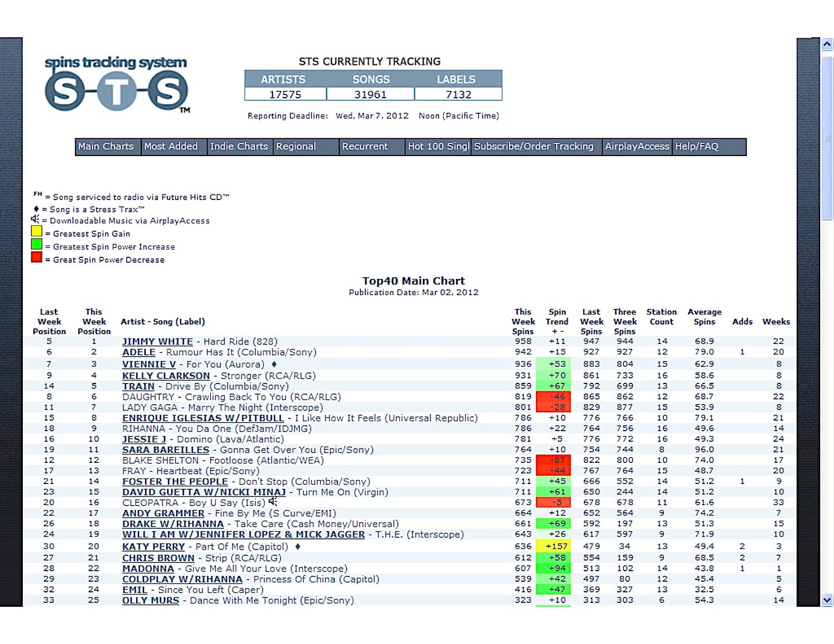Click the yellow Greatest Spin Gain swatch
The image size is (834, 644).
click(x=37, y=231)
